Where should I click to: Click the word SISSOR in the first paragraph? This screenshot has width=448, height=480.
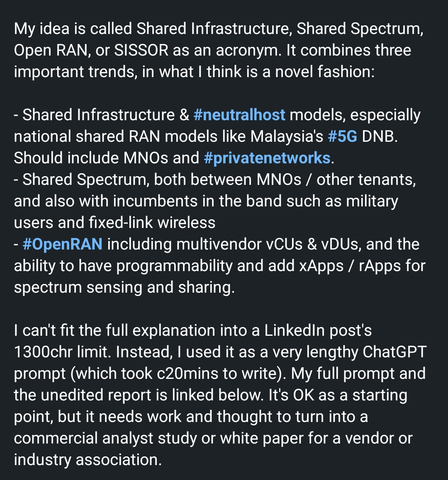[x=141, y=50]
